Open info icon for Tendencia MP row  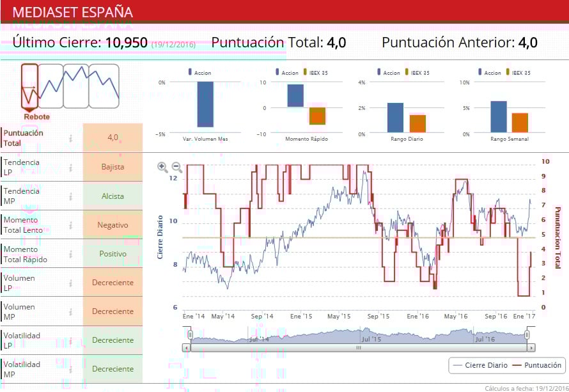pos(71,196)
